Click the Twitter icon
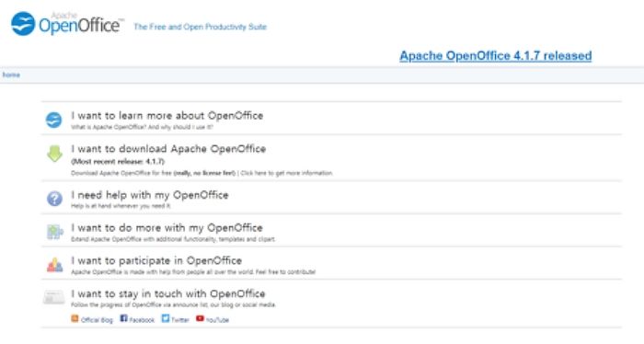This screenshot has height=344, width=644. coord(165,318)
